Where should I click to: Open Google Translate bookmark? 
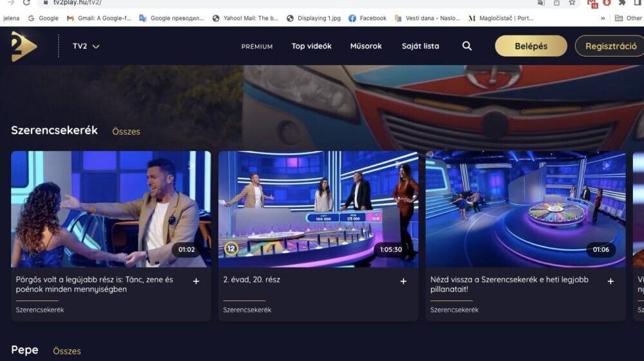[171, 18]
